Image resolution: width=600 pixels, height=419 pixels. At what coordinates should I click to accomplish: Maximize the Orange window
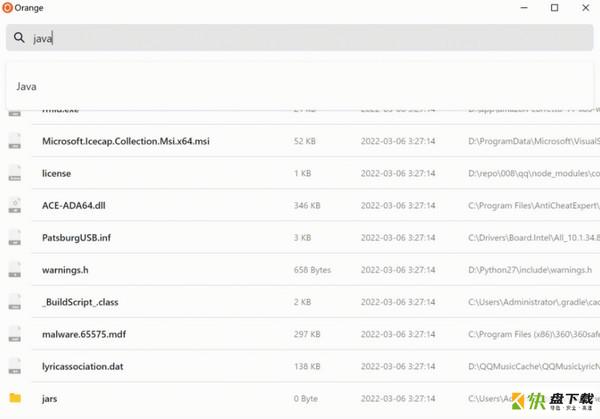(x=554, y=8)
